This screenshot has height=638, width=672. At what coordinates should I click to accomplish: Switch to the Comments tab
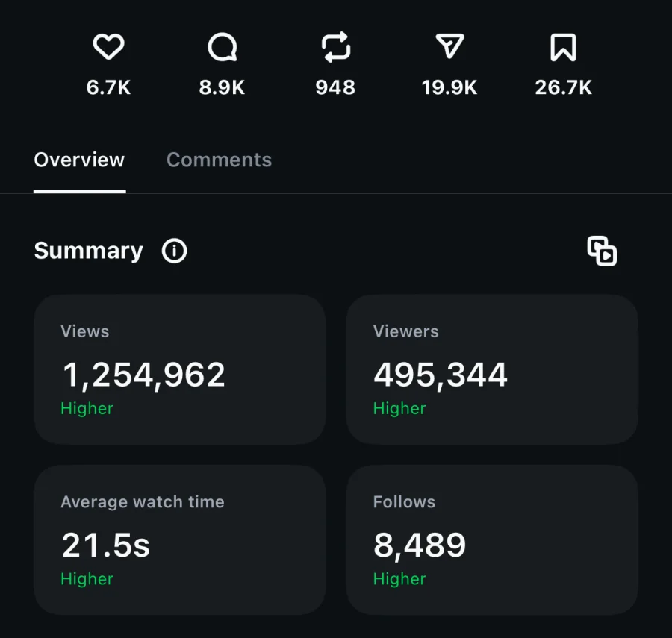tap(219, 160)
